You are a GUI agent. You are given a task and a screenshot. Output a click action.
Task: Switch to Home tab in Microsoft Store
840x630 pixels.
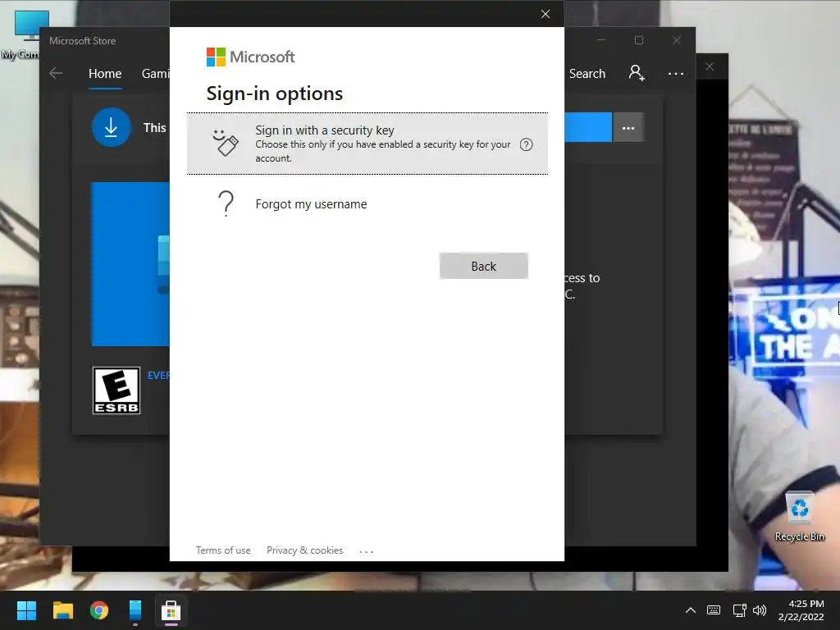(105, 73)
